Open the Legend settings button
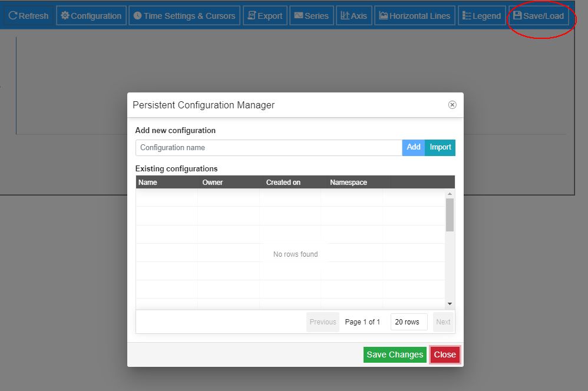 (481, 16)
